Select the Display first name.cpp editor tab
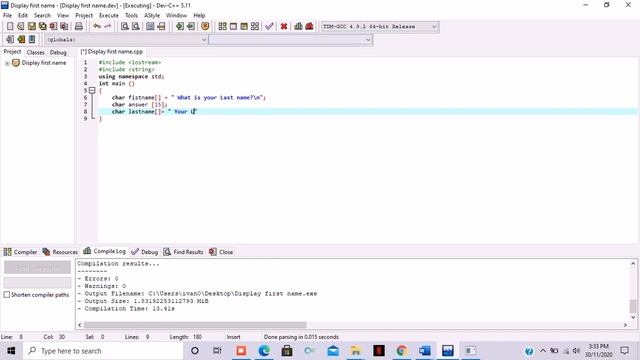This screenshot has width=640, height=360. (x=112, y=52)
